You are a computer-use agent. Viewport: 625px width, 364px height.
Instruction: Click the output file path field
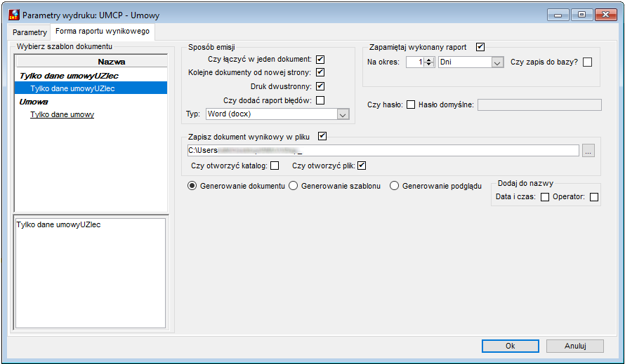tap(383, 151)
